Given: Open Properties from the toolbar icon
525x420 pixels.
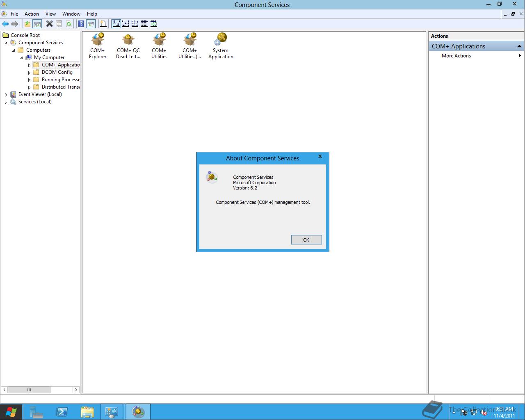Looking at the screenshot, I should coord(59,24).
